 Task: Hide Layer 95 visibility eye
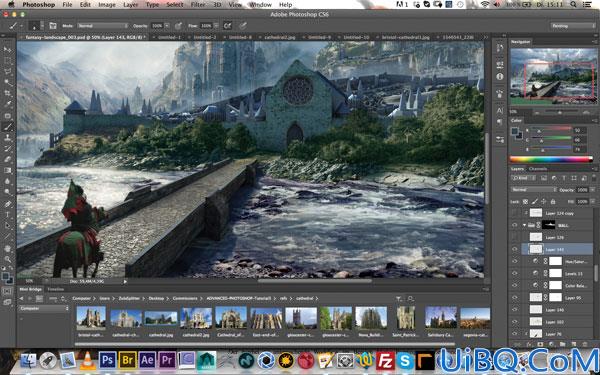click(x=515, y=297)
